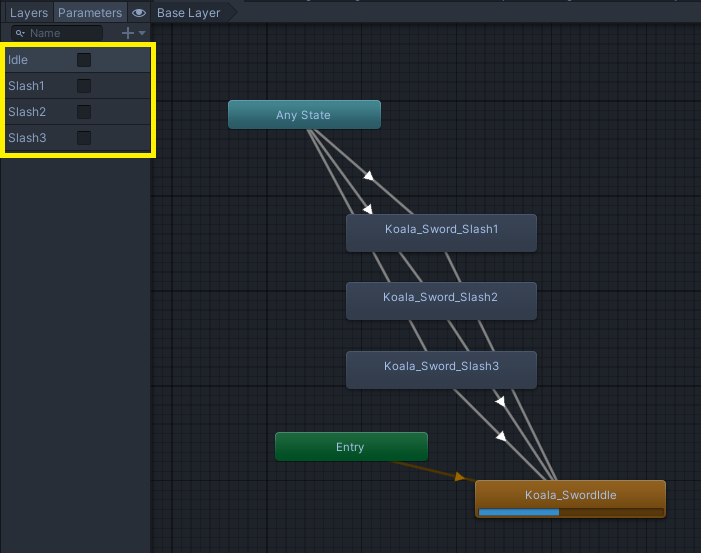Switch to the Layers tab
701x553 pixels.
click(28, 13)
